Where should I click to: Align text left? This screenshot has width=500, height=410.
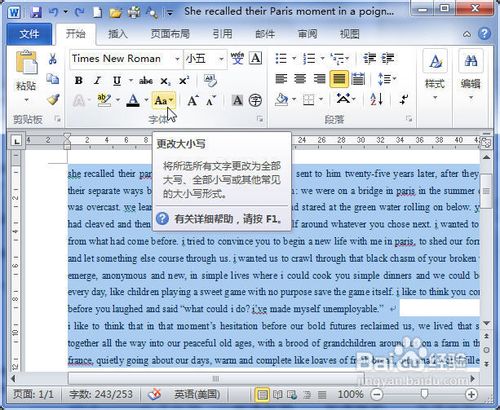281,79
